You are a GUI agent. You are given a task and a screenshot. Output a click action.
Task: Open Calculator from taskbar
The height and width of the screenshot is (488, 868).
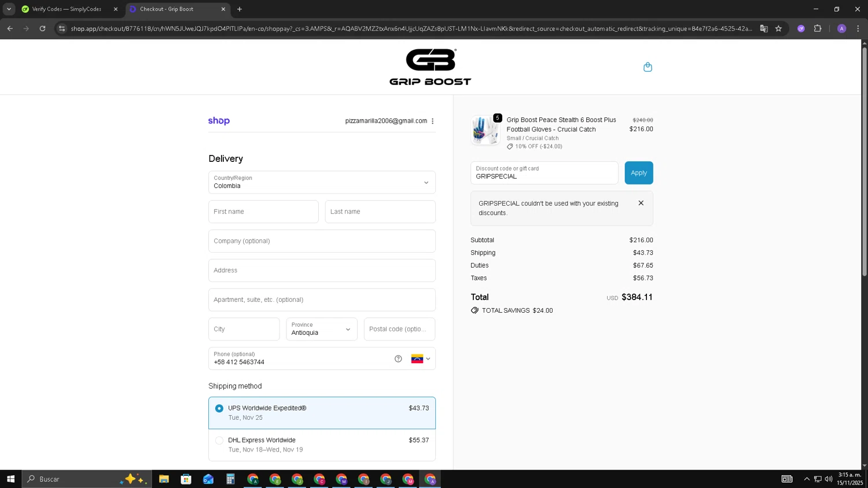pos(230,479)
